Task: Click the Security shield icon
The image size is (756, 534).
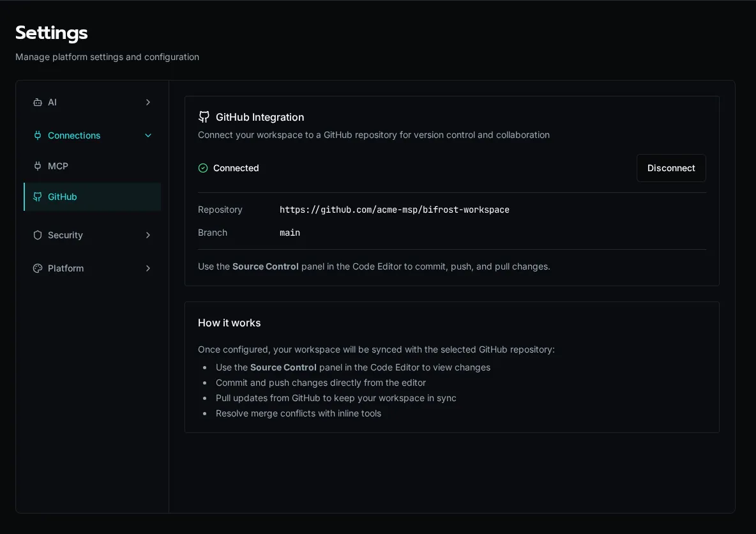Action: tap(37, 235)
